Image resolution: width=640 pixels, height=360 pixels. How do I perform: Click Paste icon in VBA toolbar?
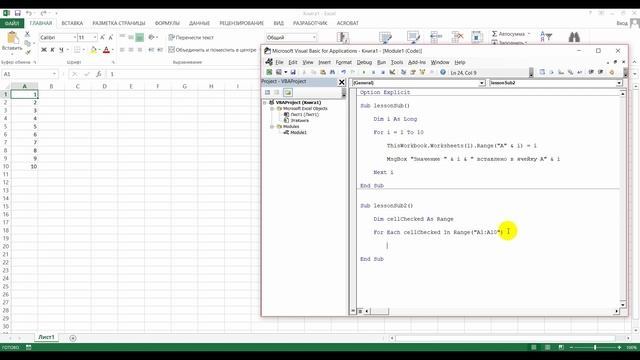322,72
